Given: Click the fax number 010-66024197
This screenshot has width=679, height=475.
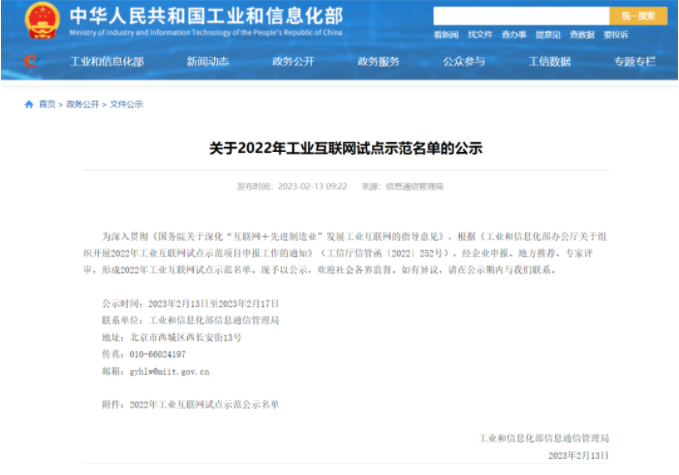Looking at the screenshot, I should click(x=157, y=354).
